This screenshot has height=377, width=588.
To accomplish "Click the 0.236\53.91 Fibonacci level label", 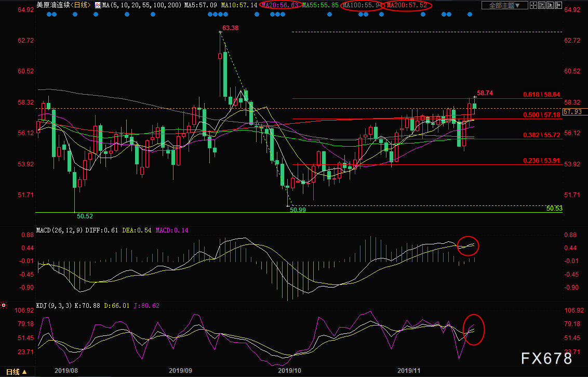I will (x=542, y=160).
